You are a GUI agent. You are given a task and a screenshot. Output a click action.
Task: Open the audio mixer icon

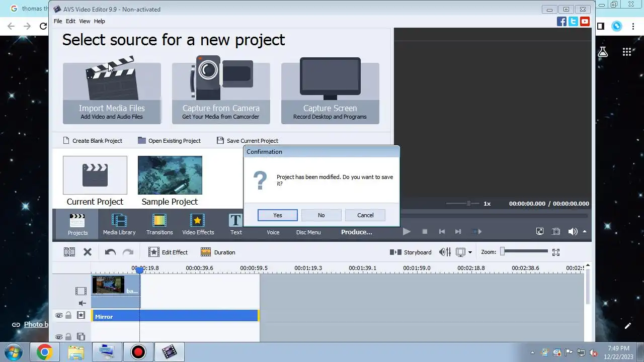pyautogui.click(x=445, y=252)
